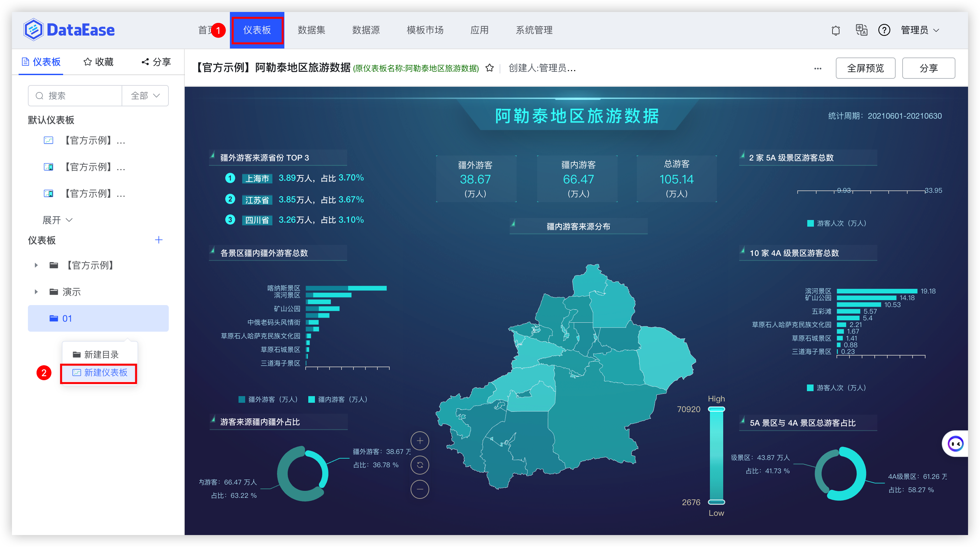Open the three-dots more options menu
Screen dimensions: 980x547
[818, 68]
